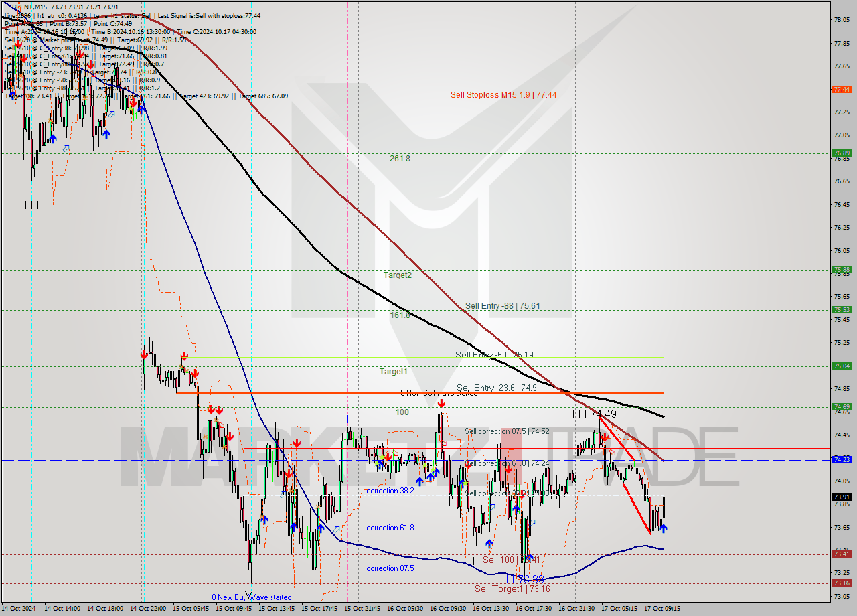The image size is (857, 616).
Task: Click the 'Sell Entry -50 | 75.19' label
Action: (x=494, y=354)
